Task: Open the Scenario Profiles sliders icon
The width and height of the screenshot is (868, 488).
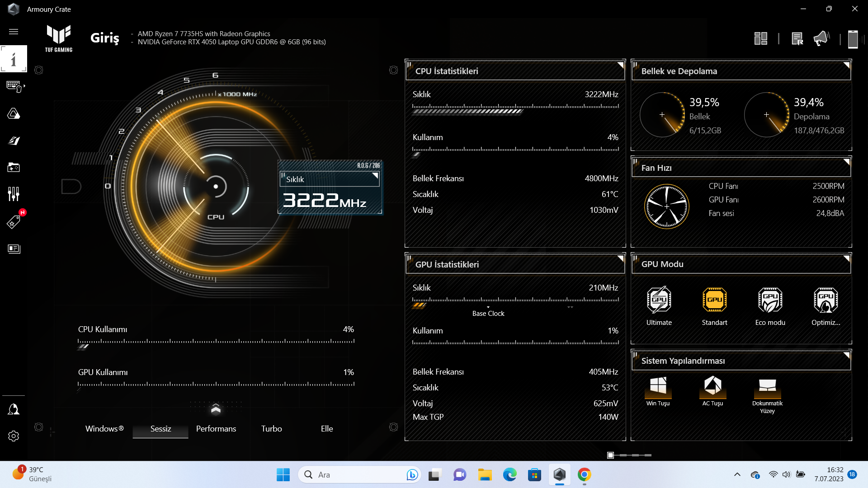Action: click(x=14, y=194)
